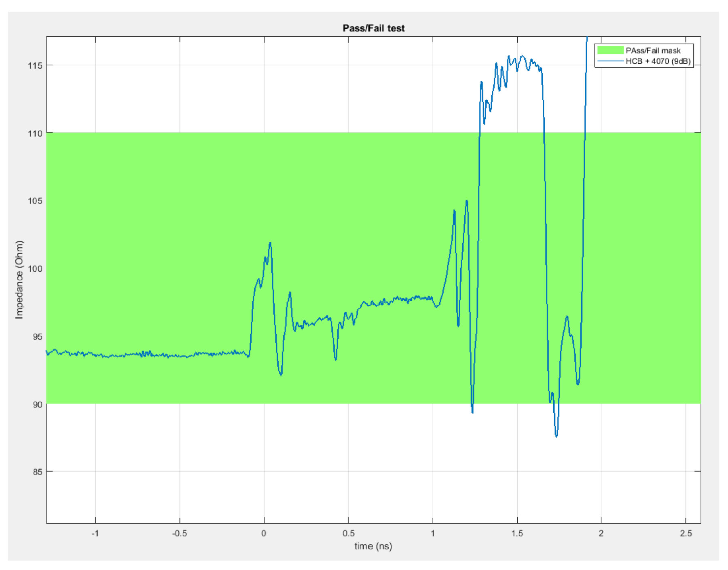The image size is (728, 570).
Task: Click the green PAss/Fail mask legend swatch
Action: pyautogui.click(x=610, y=50)
